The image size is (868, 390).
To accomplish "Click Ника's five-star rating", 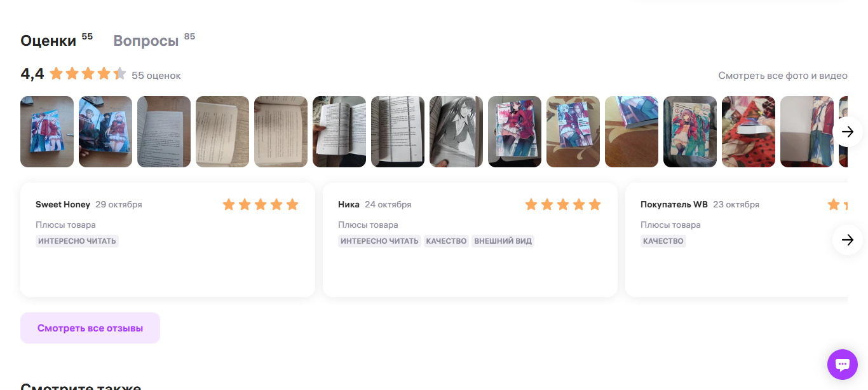I will click(563, 204).
